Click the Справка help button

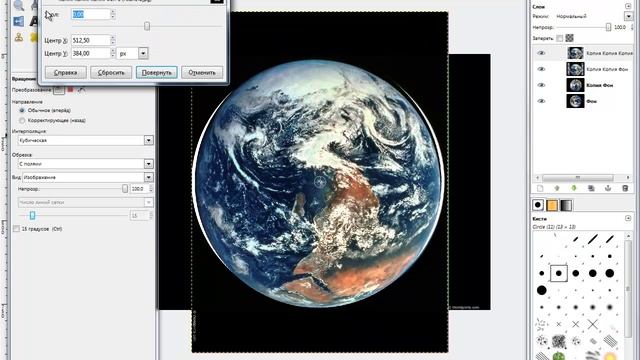click(x=66, y=73)
